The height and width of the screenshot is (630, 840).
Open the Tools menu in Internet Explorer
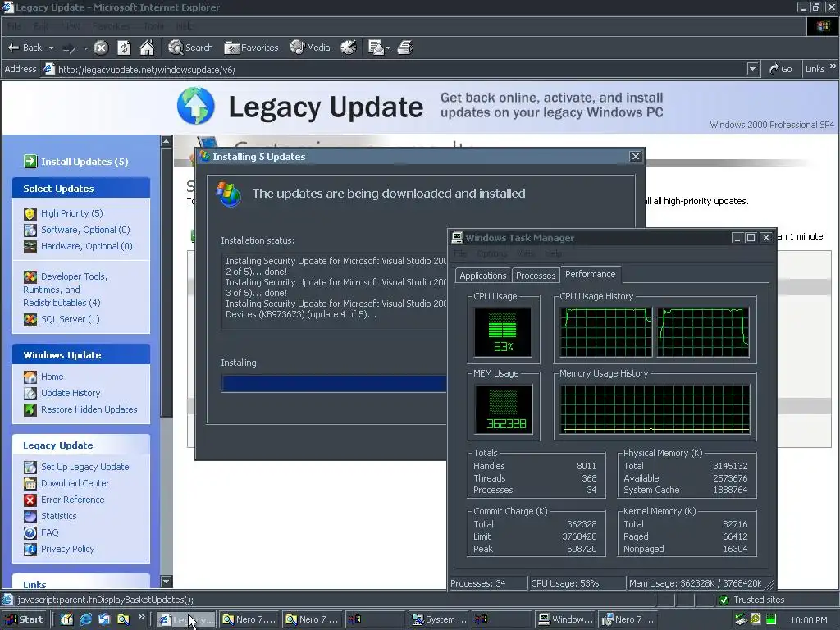(153, 26)
